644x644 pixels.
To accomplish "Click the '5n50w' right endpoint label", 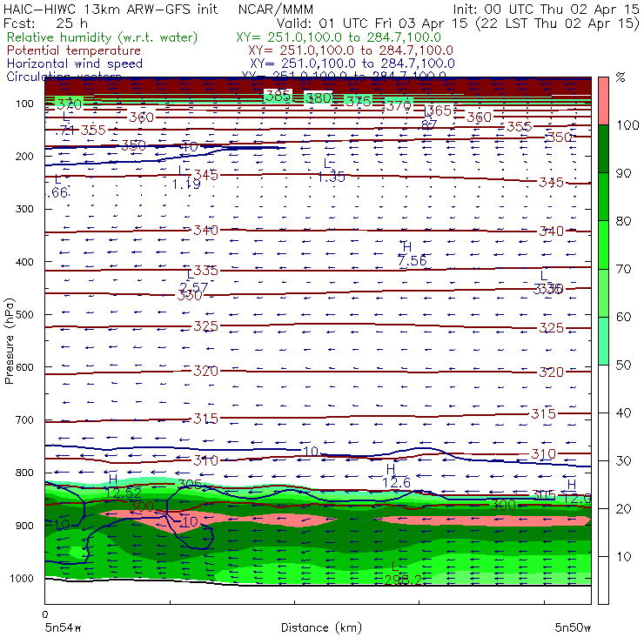I will (573, 627).
